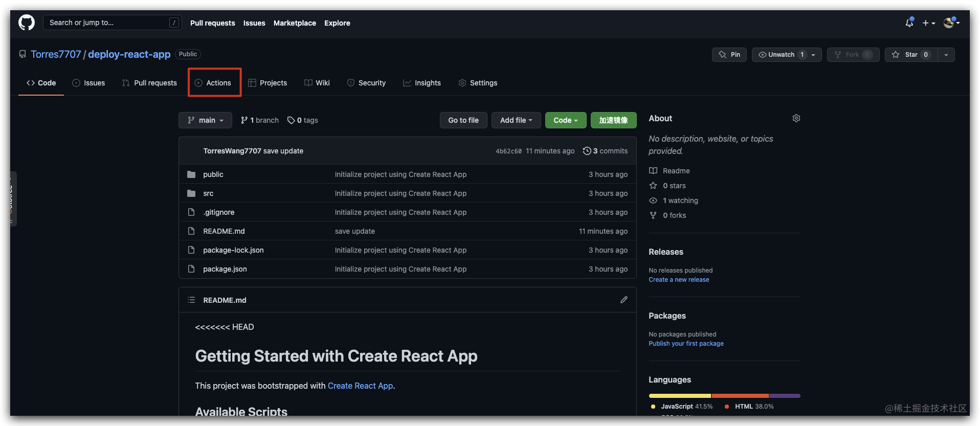Switch to the Projects tab

click(268, 83)
